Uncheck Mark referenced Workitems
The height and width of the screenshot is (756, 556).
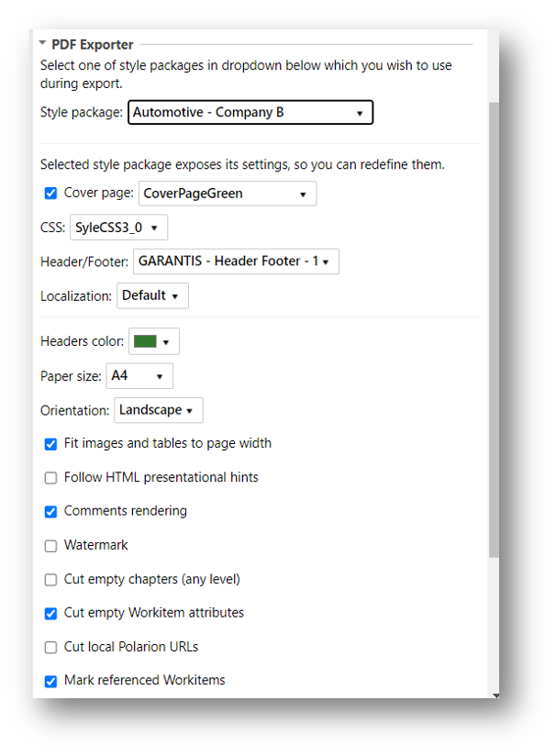(x=50, y=682)
